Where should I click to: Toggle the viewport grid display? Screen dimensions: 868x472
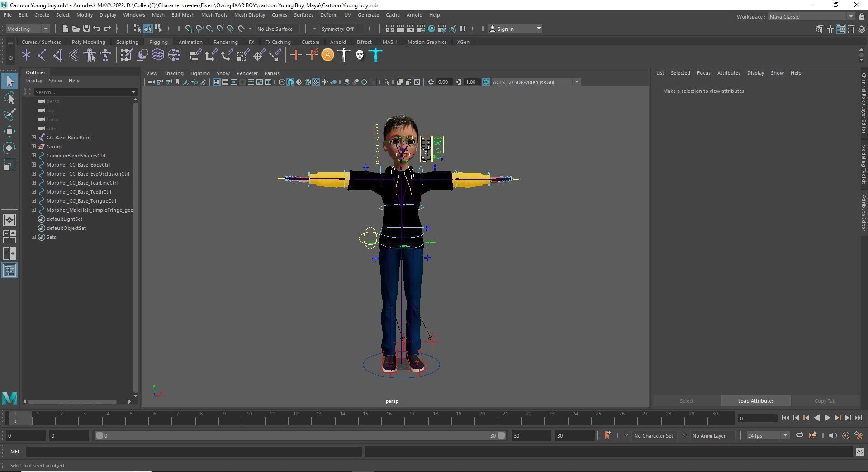click(x=217, y=82)
